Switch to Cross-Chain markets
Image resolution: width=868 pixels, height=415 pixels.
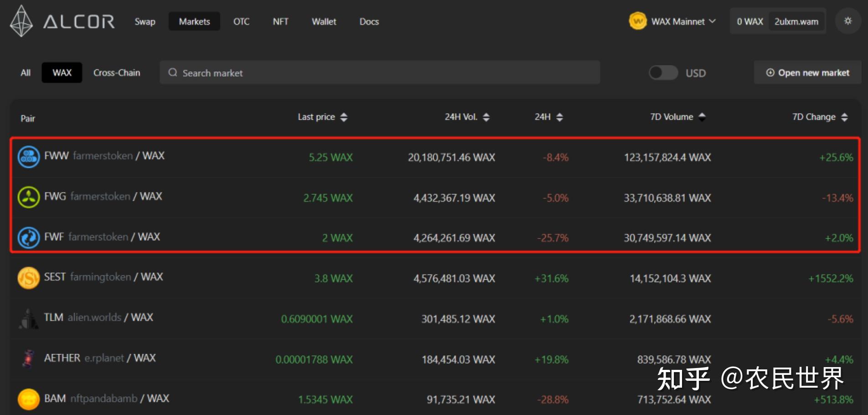tap(117, 73)
